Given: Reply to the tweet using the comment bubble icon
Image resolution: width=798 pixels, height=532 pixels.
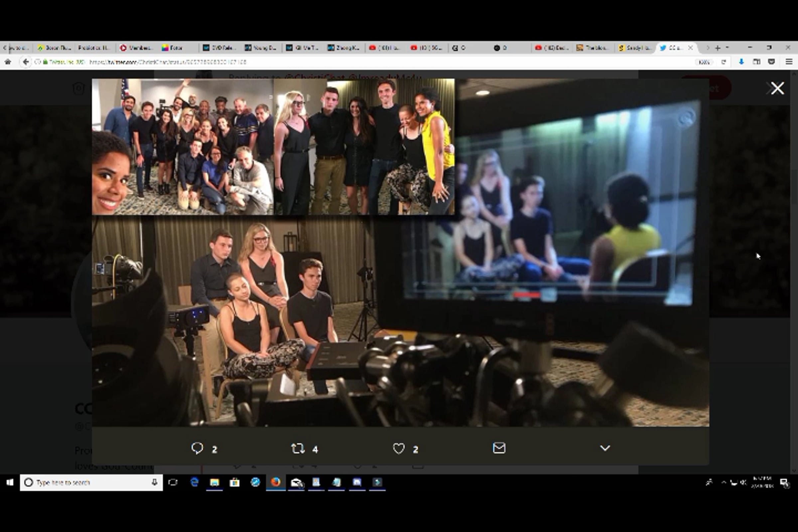Looking at the screenshot, I should (197, 448).
